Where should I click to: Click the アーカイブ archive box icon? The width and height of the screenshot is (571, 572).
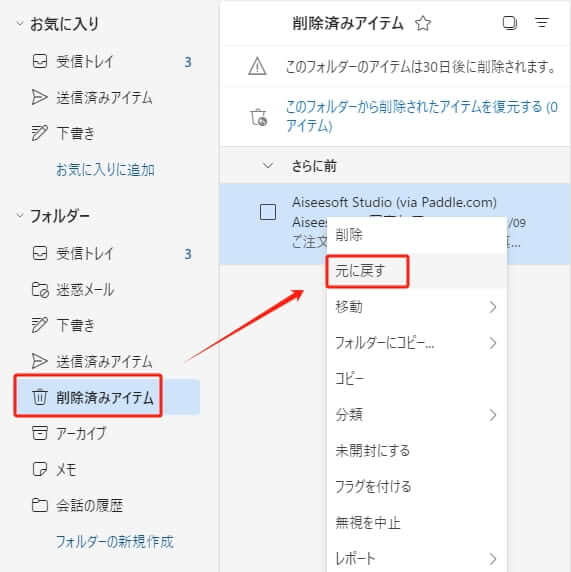tap(40, 433)
